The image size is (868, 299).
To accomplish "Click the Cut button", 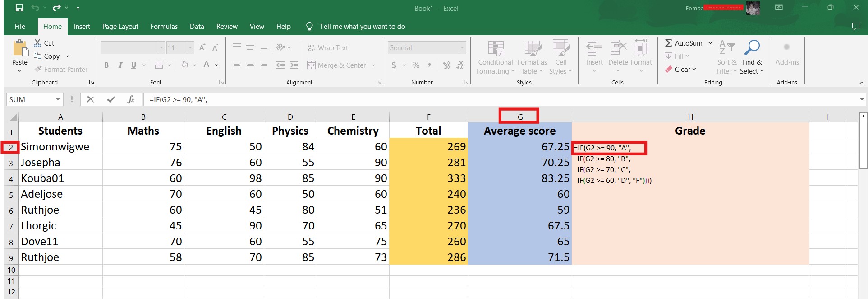I will pos(44,43).
